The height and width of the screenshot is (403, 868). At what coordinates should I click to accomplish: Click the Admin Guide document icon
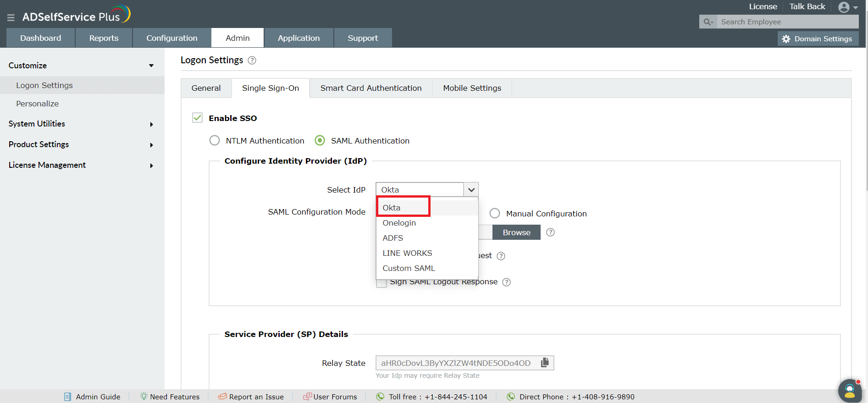coord(68,397)
